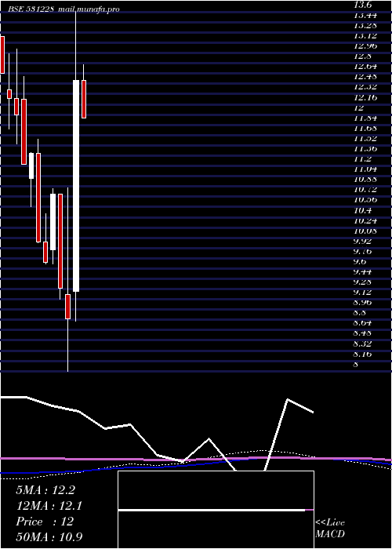Image resolution: width=392 pixels, height=549 pixels.
Task: Click the 50MA : 10.9 readout
Action: pos(49,536)
